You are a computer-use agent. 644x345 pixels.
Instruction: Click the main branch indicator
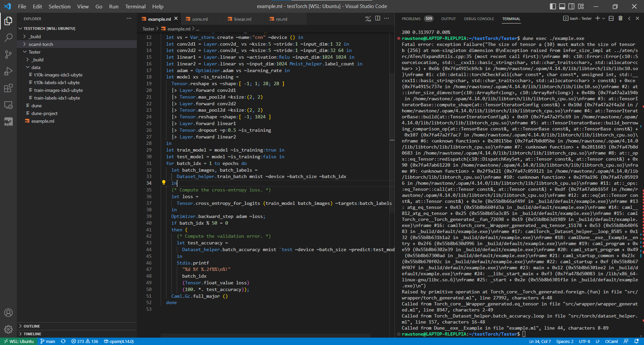[x=48, y=341]
